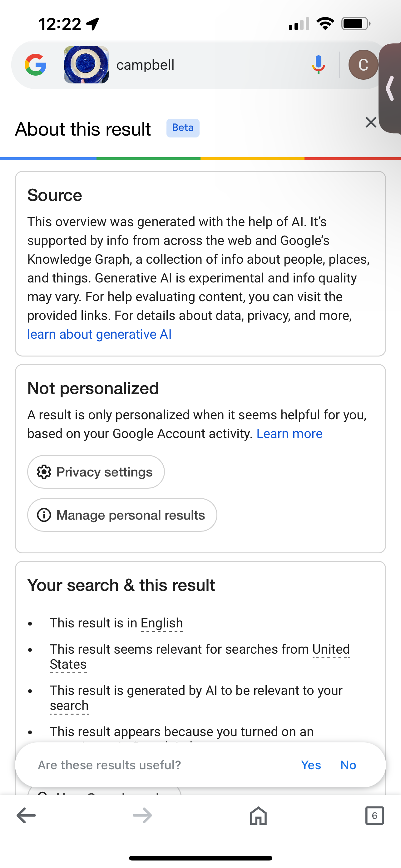Tap the microphone voice search icon

point(318,65)
